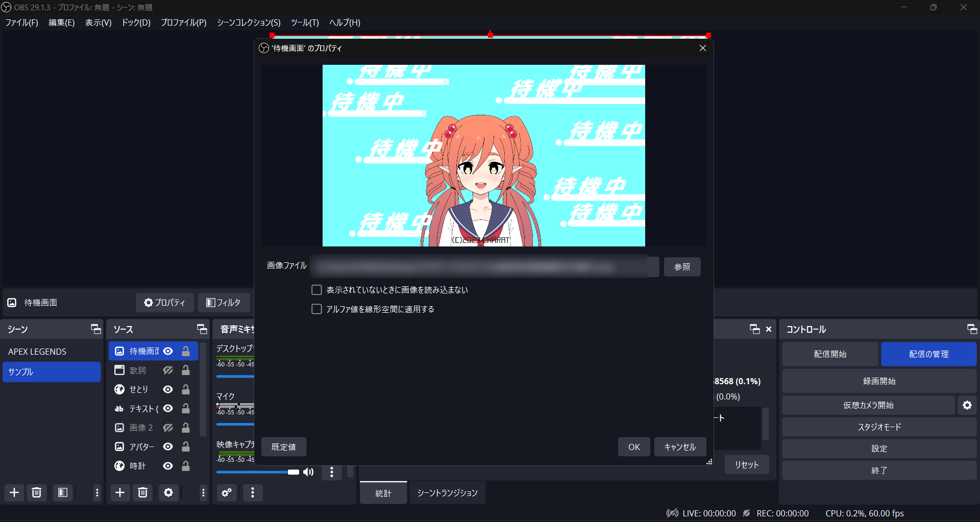Open audio mixer toolbar more-options menu
This screenshot has width=980, height=522.
(x=253, y=492)
